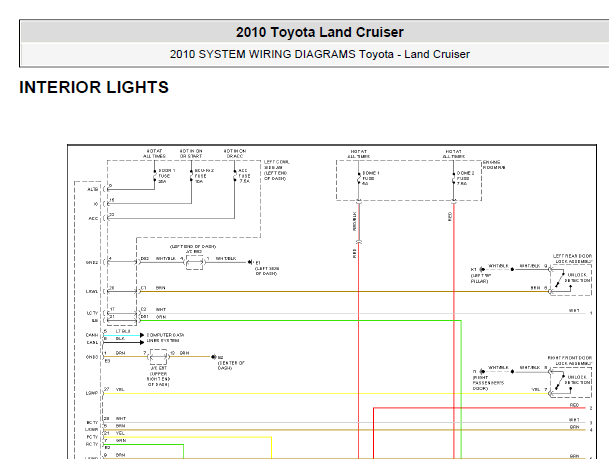Click the DOME 2 FUSE label
The width and height of the screenshot is (609, 459).
tap(465, 178)
